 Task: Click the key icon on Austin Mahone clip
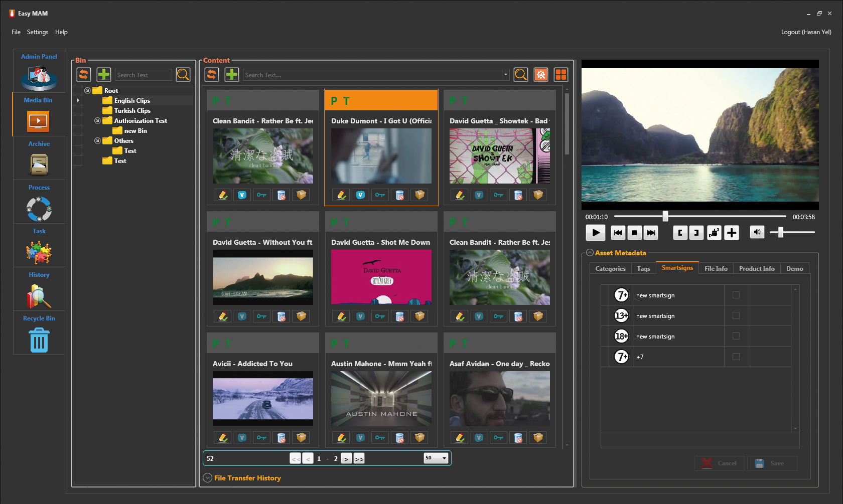click(380, 438)
